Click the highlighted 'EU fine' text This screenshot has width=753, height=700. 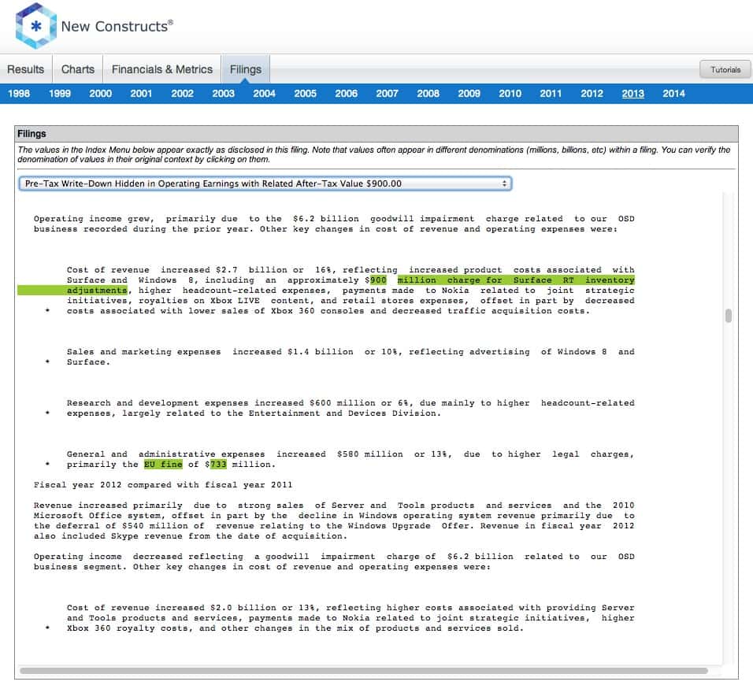point(163,465)
